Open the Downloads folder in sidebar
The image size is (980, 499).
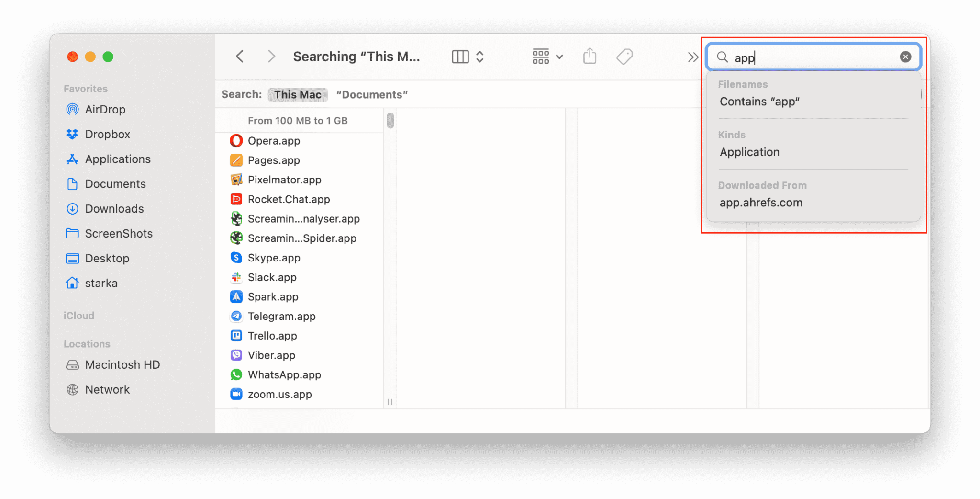pos(114,209)
